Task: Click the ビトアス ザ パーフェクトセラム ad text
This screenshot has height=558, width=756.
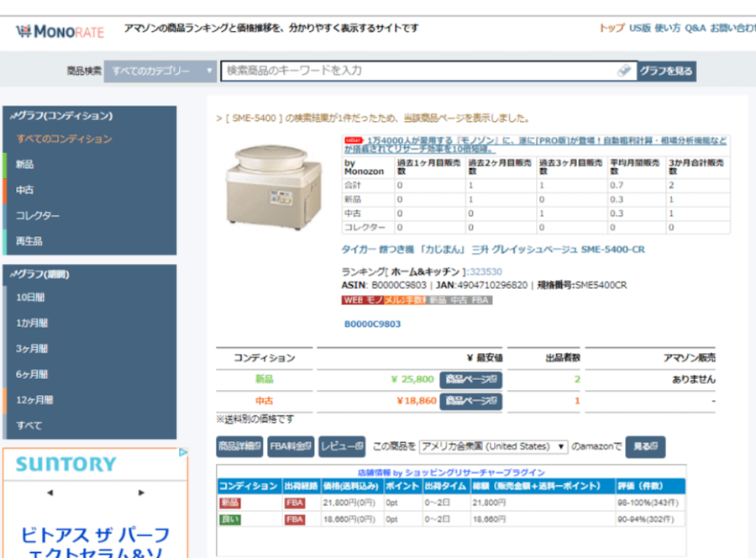Action: (96, 544)
